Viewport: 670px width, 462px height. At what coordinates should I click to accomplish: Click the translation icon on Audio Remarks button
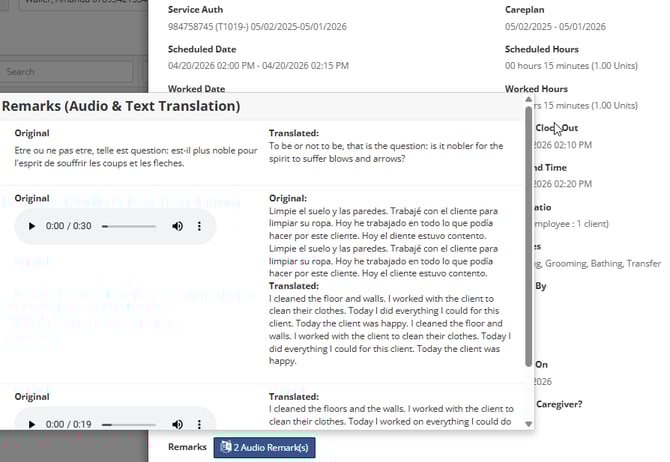[x=227, y=447]
